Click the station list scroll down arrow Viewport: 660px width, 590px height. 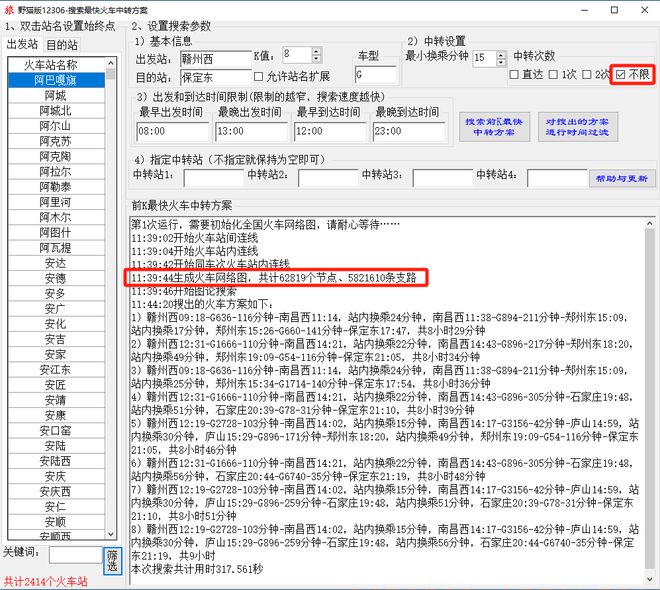pyautogui.click(x=111, y=534)
